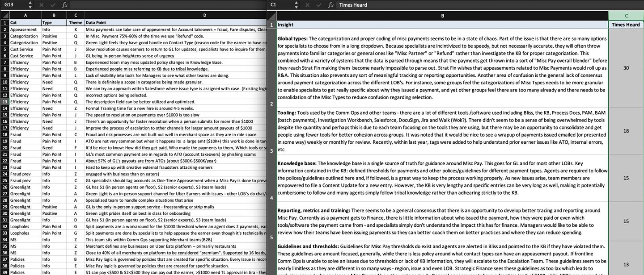The width and height of the screenshot is (644, 275).
Task: Select the Knowledge base insight cell
Action: click(442, 178)
